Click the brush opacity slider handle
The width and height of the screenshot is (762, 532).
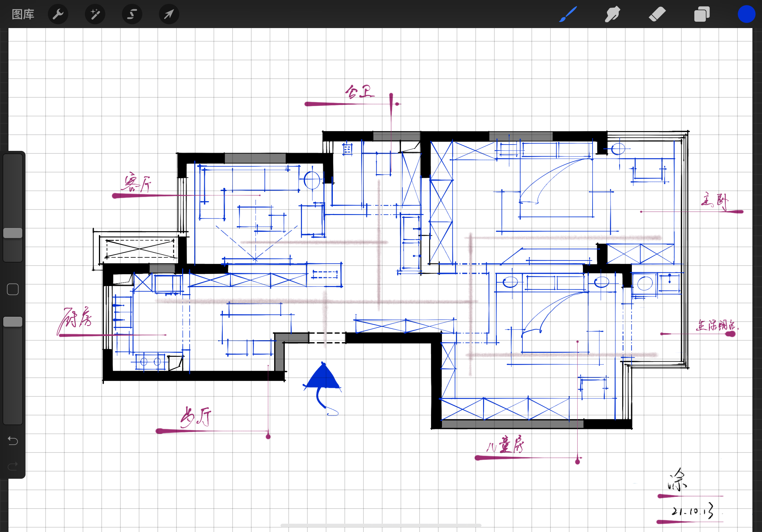click(x=13, y=322)
